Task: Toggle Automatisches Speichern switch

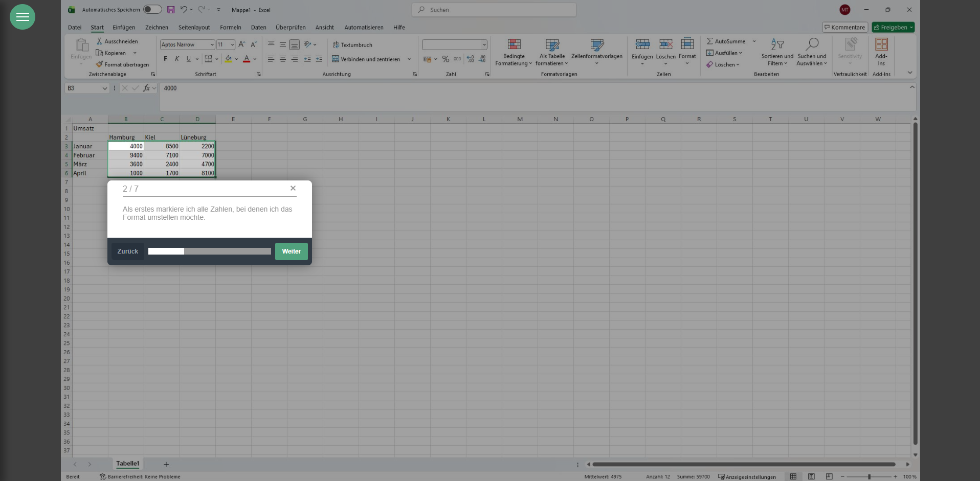Action: click(x=152, y=10)
